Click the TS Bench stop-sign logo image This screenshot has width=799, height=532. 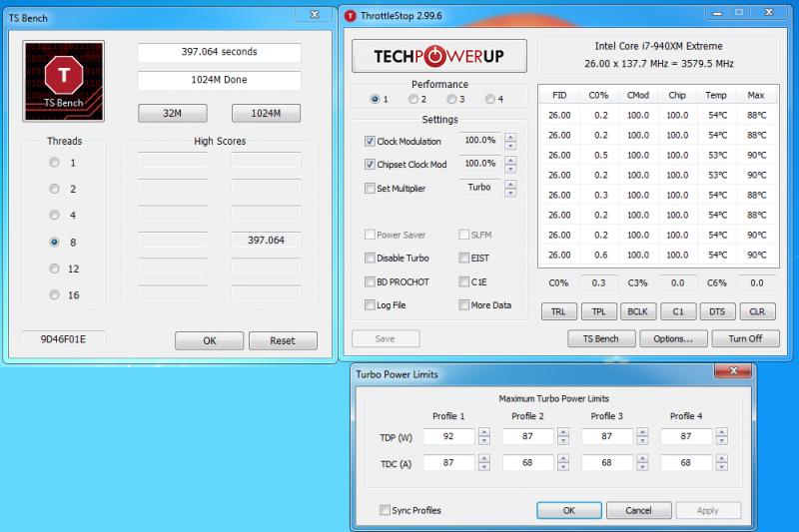pos(64,82)
